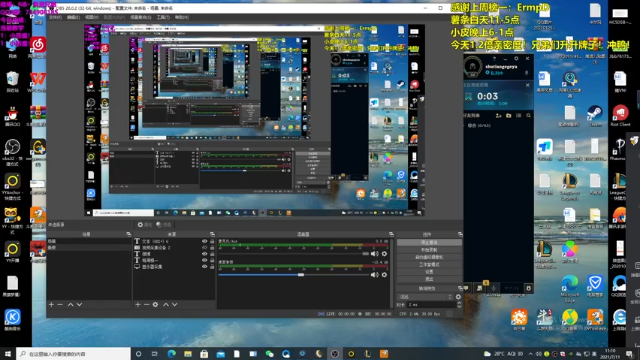Add a new source with the plus icon
The image size is (640, 360).
click(x=138, y=304)
